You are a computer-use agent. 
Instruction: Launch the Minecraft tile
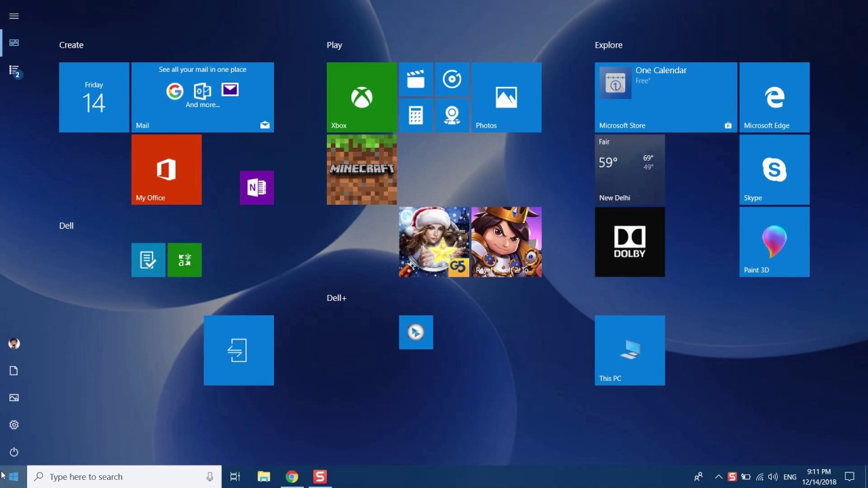tap(361, 169)
